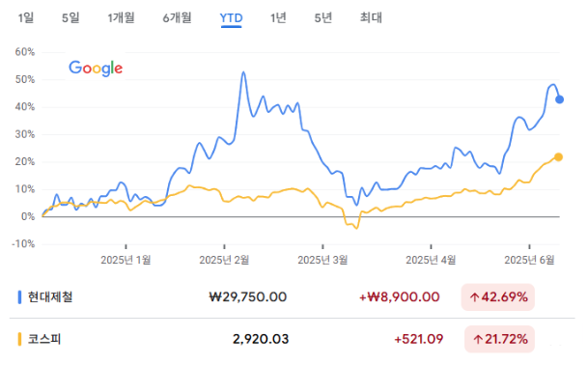The image size is (588, 365).
Task: Click the 42.69% gain badge
Action: pos(497,297)
